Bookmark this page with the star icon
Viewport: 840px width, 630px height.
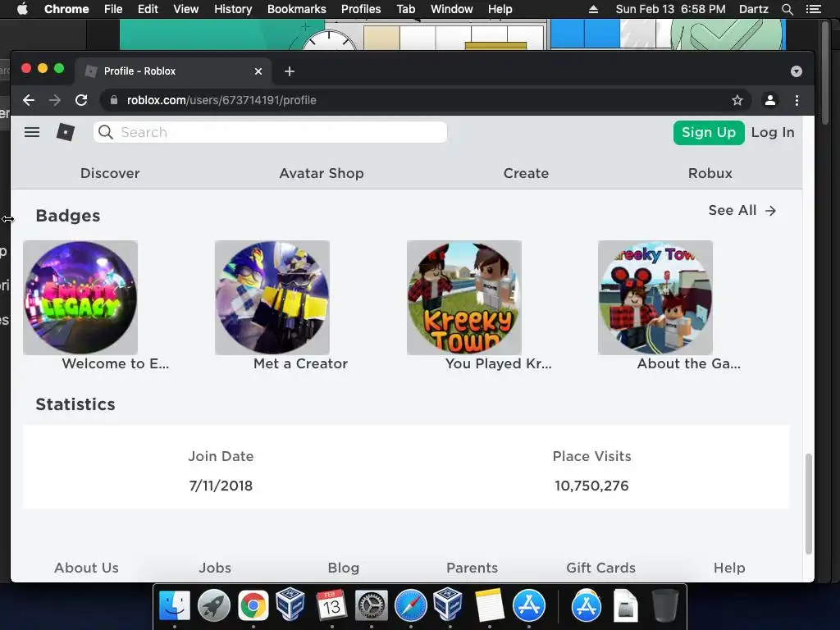click(737, 100)
